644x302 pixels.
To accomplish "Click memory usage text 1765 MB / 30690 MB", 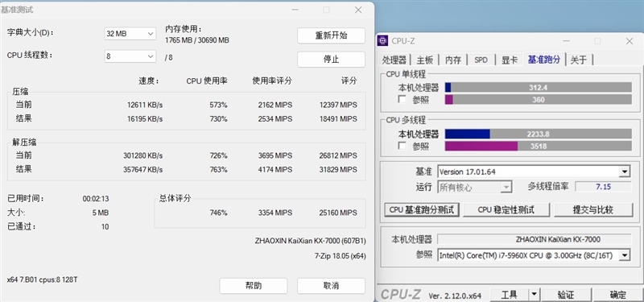I will (x=197, y=40).
